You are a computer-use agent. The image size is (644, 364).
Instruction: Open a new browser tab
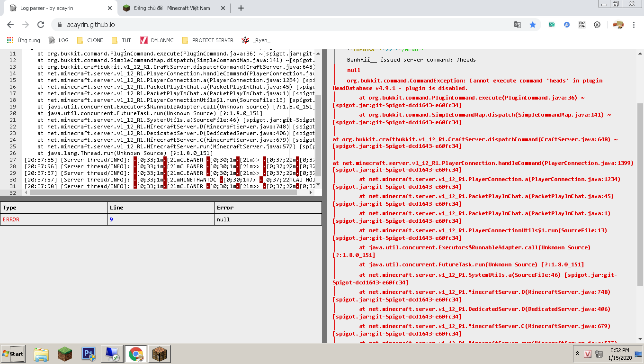(241, 8)
